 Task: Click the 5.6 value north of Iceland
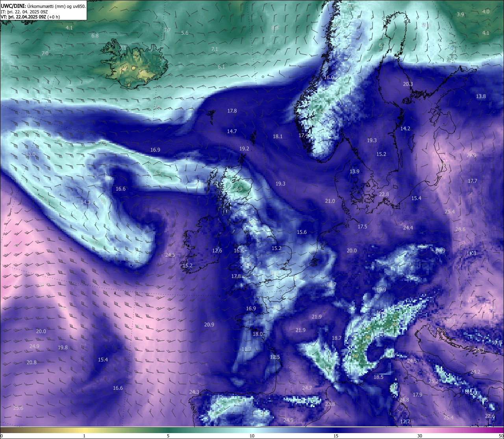point(185,33)
